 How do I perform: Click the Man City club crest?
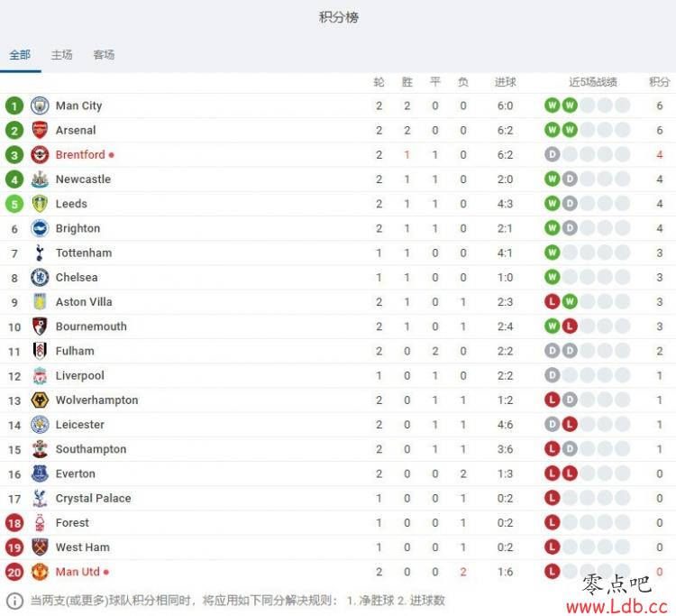(x=40, y=106)
